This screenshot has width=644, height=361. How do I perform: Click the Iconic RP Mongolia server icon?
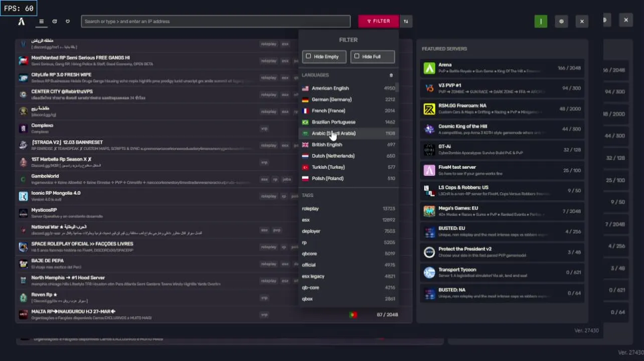pos(23,196)
